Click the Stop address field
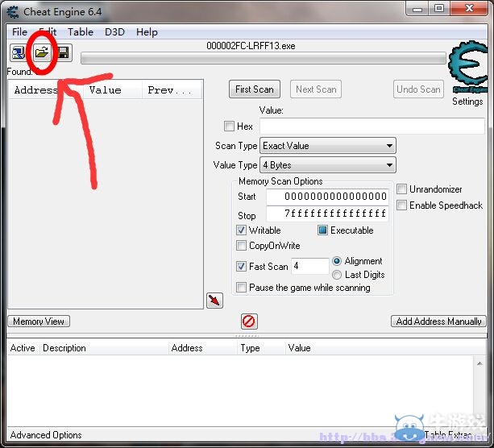The image size is (494, 448). point(327,214)
